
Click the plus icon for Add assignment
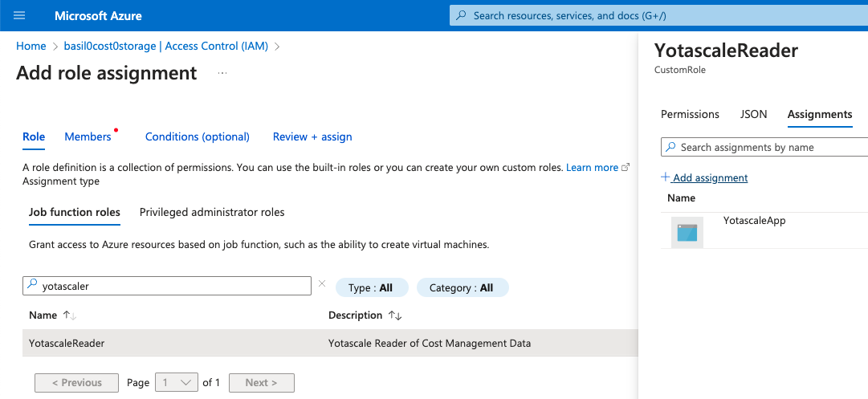point(665,177)
